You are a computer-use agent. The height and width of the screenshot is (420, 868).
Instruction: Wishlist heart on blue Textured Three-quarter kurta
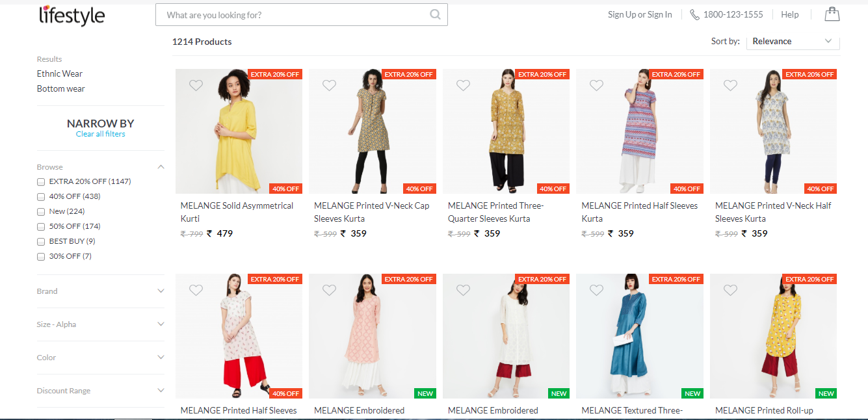point(596,290)
